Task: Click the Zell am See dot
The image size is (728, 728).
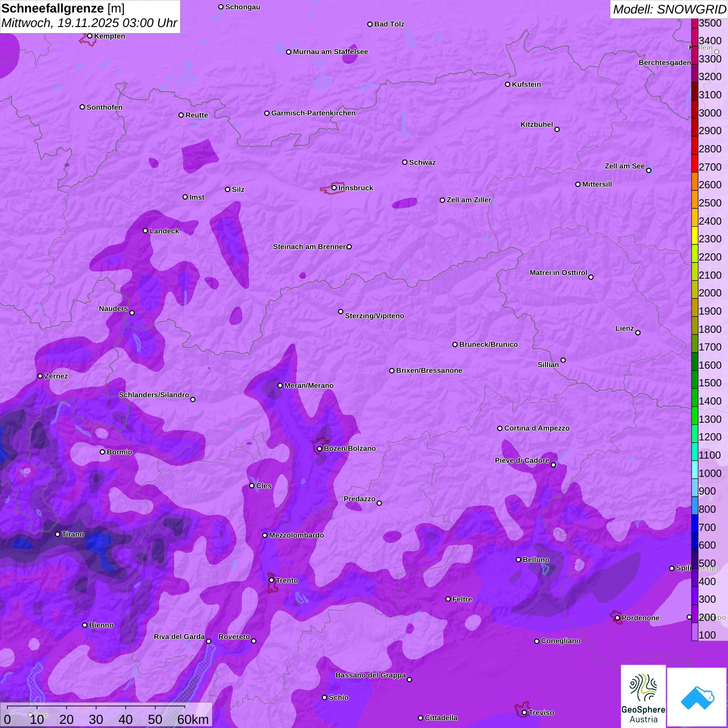Action: point(648,170)
